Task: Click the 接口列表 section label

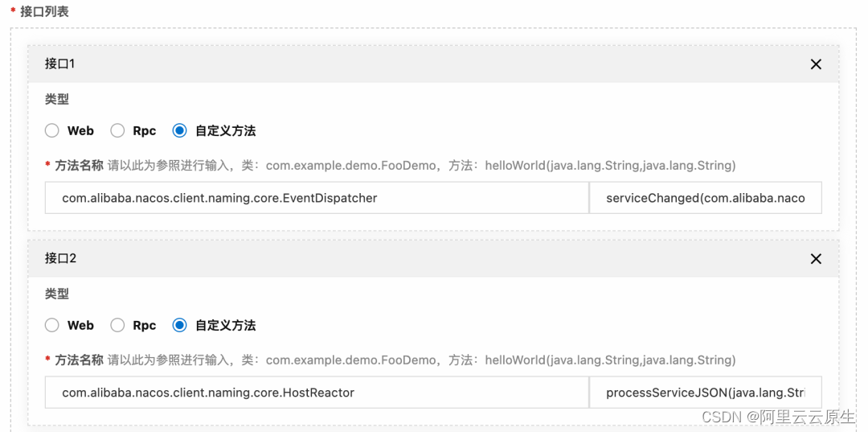Action: pos(44,11)
